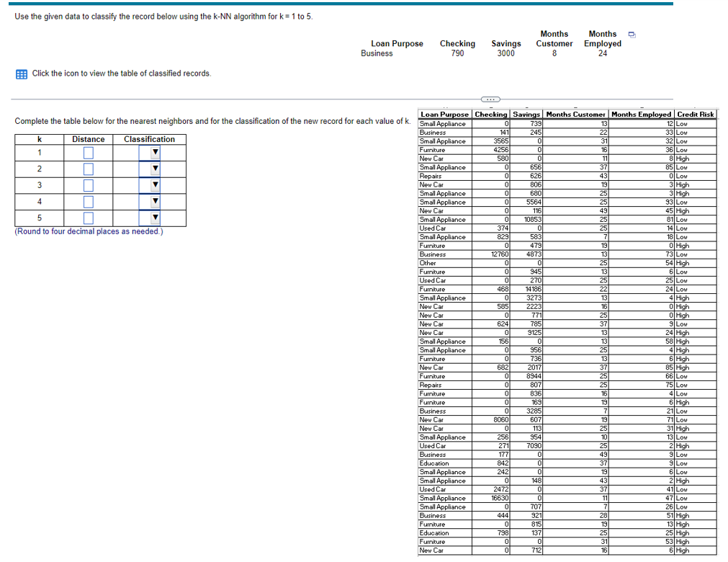
Task: Click the Distance input box for k = 2
Action: click(x=89, y=169)
